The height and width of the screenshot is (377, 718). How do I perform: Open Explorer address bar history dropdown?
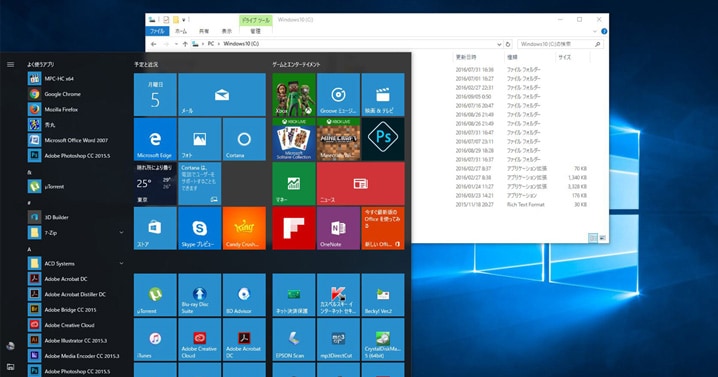(x=499, y=44)
